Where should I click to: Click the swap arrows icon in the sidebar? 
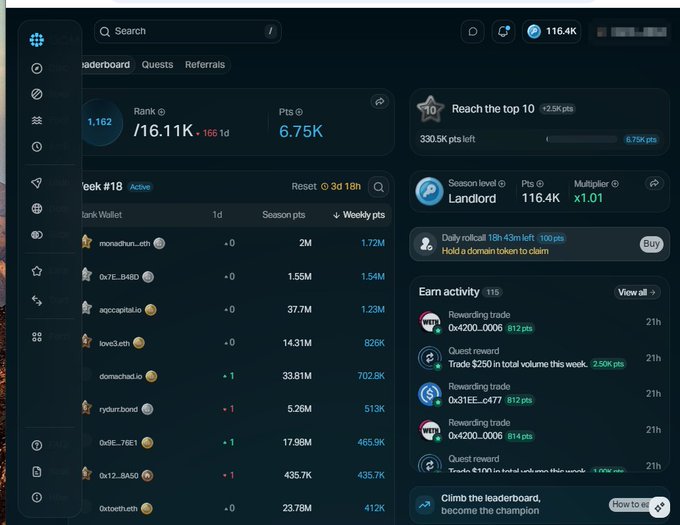[37, 300]
